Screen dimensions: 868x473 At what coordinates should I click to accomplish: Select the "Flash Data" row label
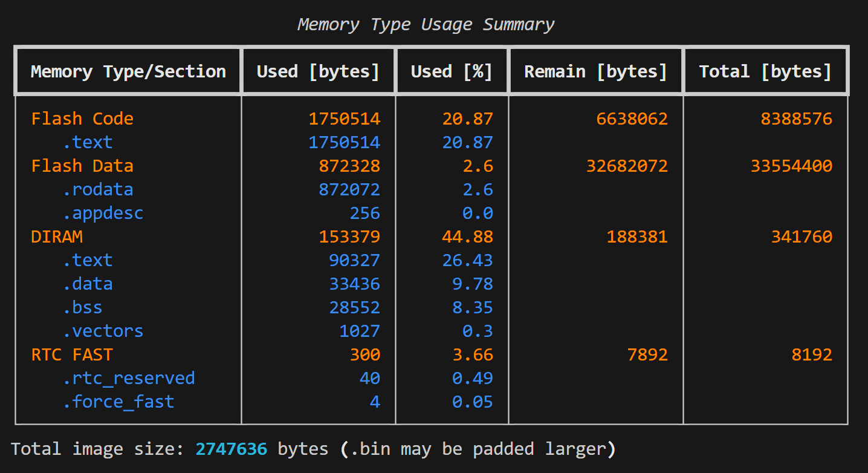point(82,166)
